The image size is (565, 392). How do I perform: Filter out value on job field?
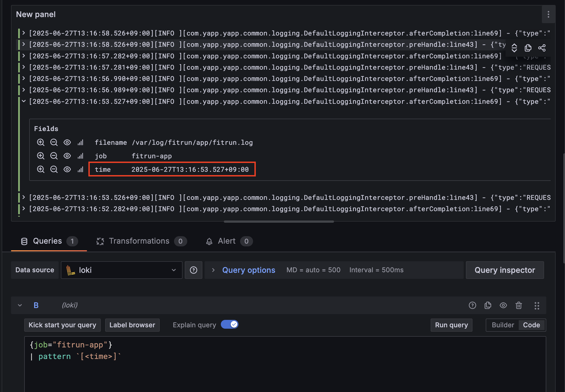click(x=54, y=156)
